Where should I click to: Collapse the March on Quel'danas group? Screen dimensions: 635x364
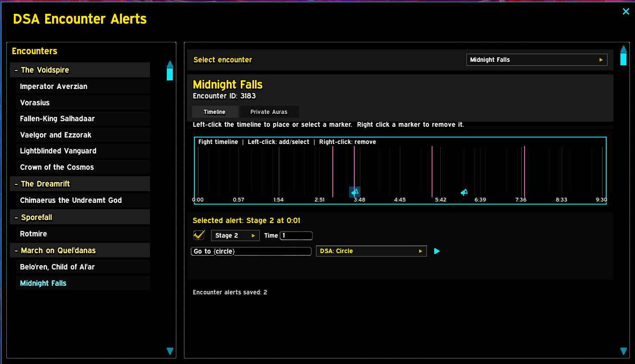(80, 251)
